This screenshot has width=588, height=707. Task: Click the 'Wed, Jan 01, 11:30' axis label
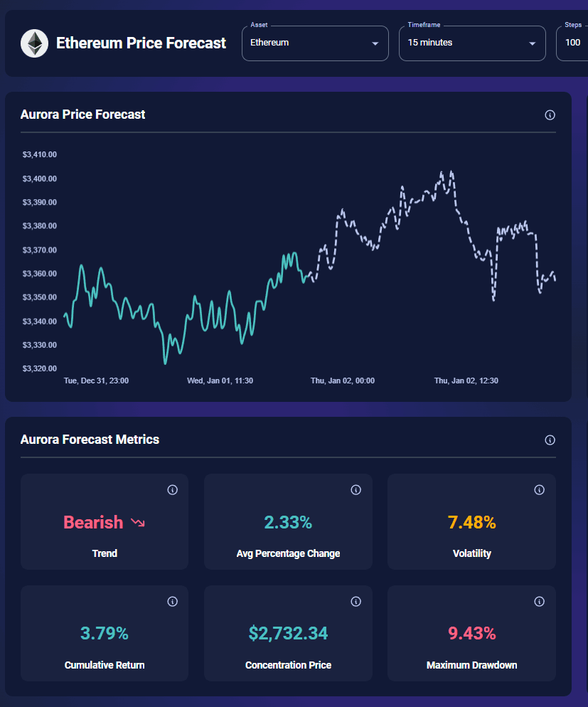pyautogui.click(x=220, y=381)
